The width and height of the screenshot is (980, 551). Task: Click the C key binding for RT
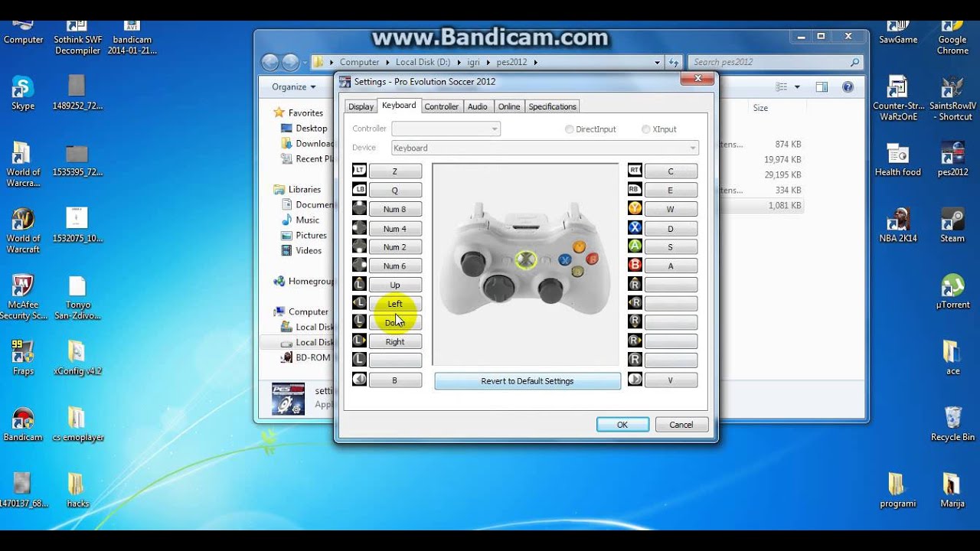coord(671,171)
